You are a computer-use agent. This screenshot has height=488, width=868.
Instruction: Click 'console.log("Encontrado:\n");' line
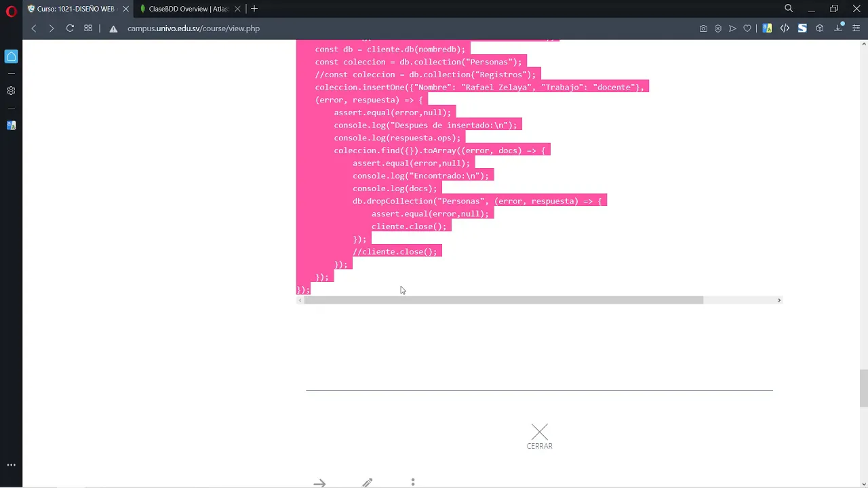420,176
